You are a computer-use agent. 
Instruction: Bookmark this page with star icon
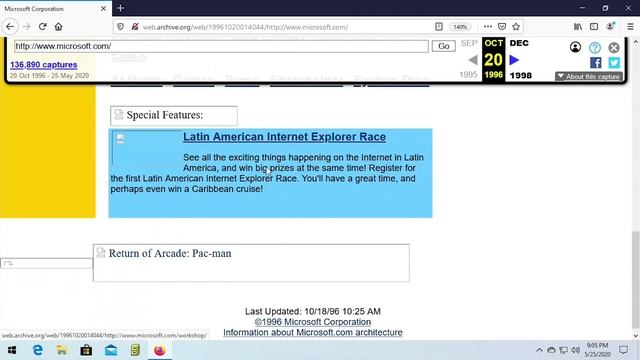tap(516, 27)
